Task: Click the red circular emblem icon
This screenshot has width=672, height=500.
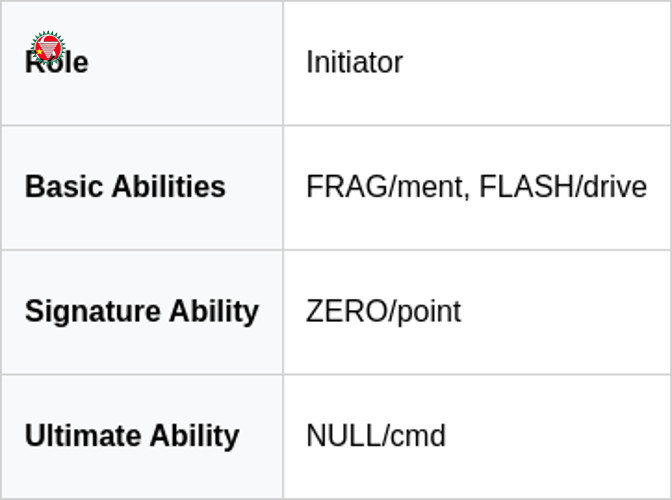Action: coord(47,47)
